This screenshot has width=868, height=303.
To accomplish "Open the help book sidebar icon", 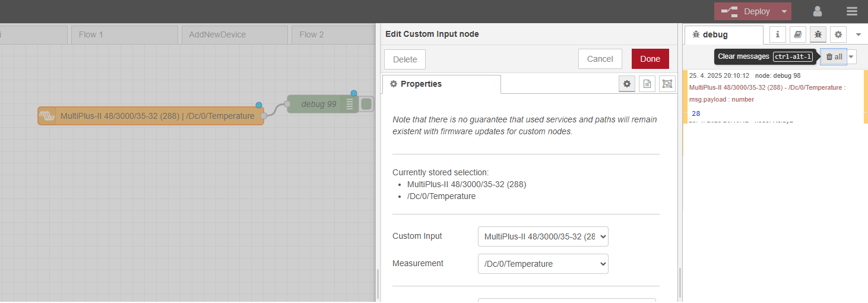I will [x=798, y=34].
